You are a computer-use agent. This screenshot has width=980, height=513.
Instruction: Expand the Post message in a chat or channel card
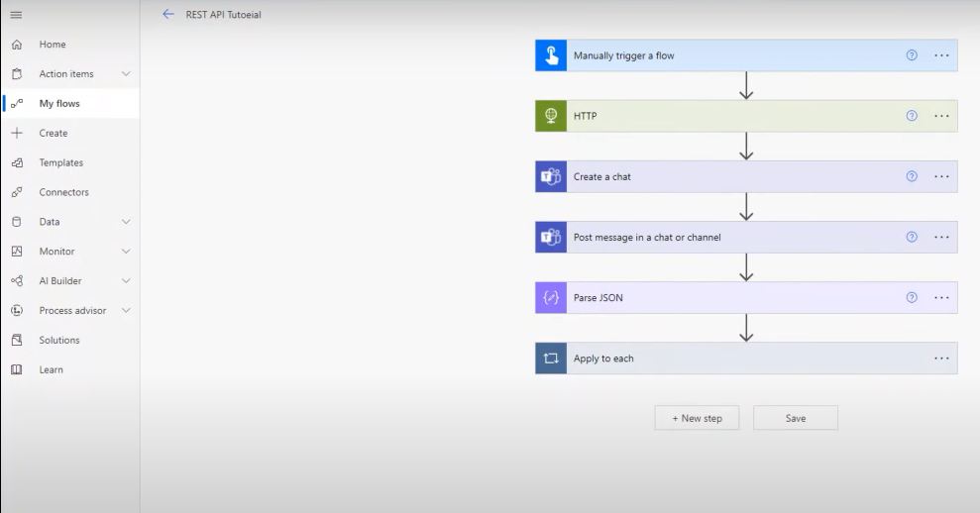coord(746,237)
